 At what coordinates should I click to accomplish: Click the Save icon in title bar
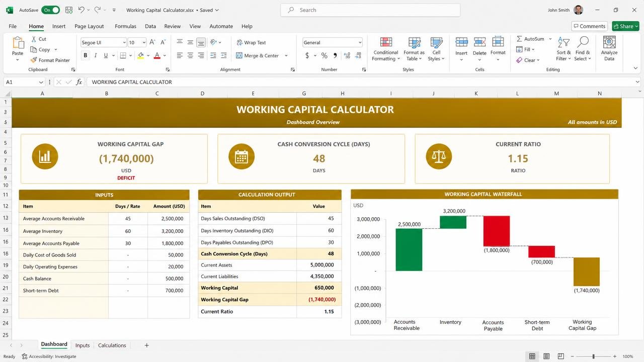click(69, 10)
